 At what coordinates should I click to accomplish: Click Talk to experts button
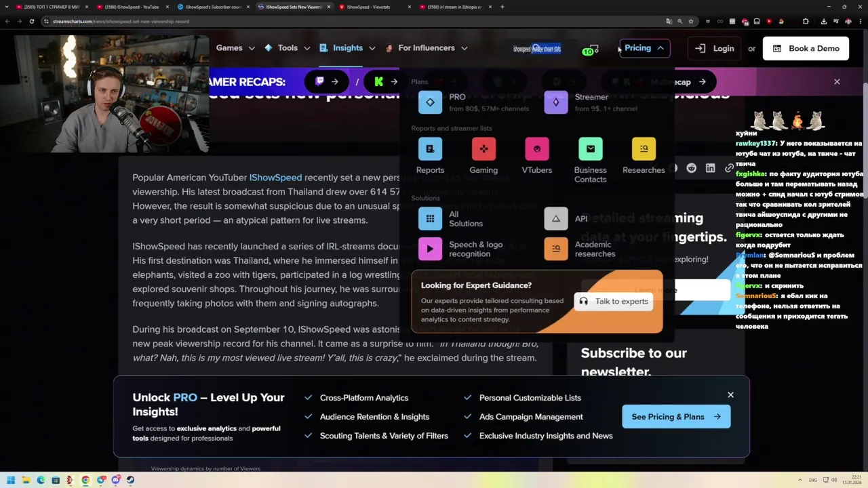[x=614, y=302]
